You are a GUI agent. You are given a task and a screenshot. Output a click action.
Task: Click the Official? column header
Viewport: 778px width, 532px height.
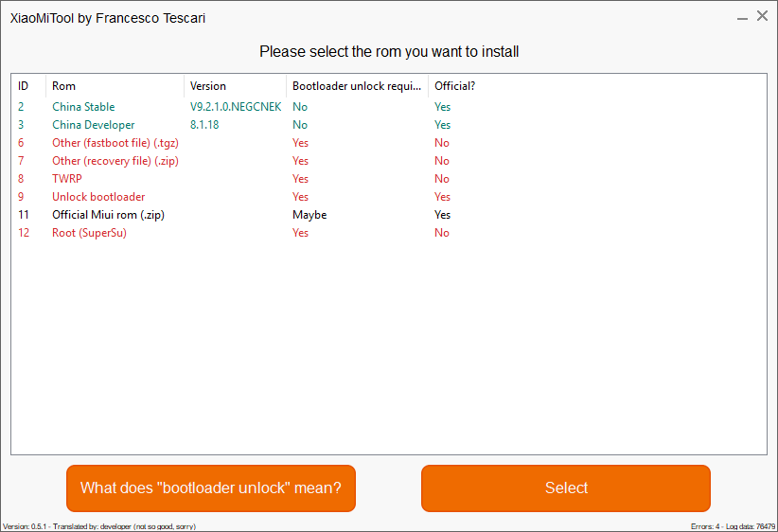[x=454, y=86]
